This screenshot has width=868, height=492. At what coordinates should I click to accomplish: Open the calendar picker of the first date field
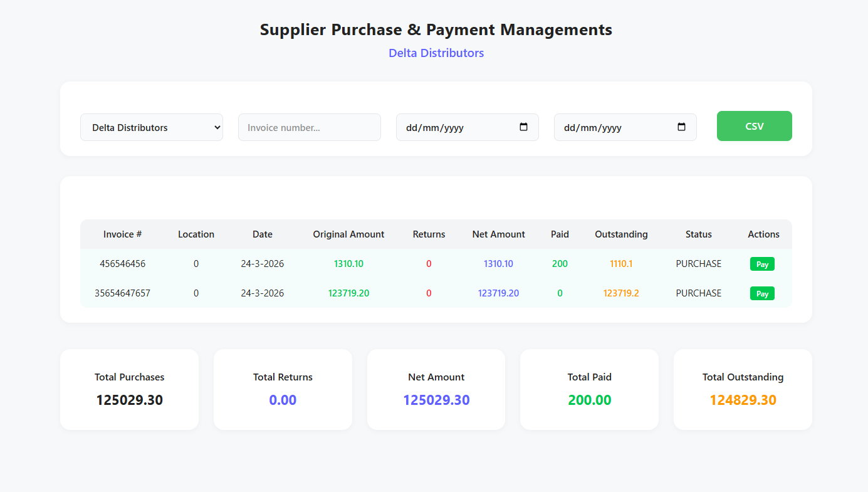click(x=524, y=127)
